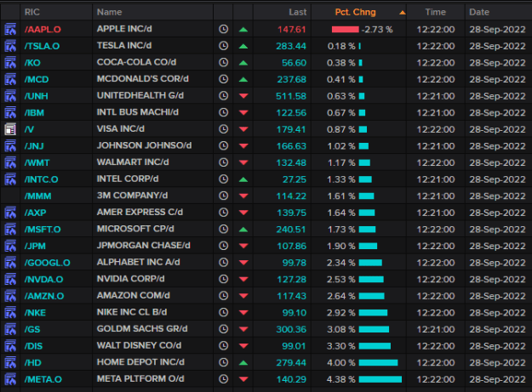Open the chart icon for /TSLA.O row
532x392 pixels.
(x=10, y=46)
